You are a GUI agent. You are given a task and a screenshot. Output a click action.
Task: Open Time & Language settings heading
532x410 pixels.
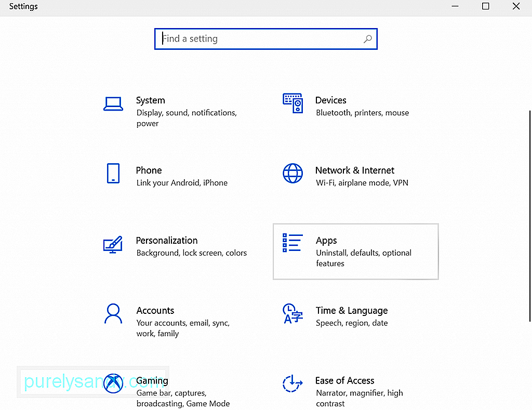[352, 311]
